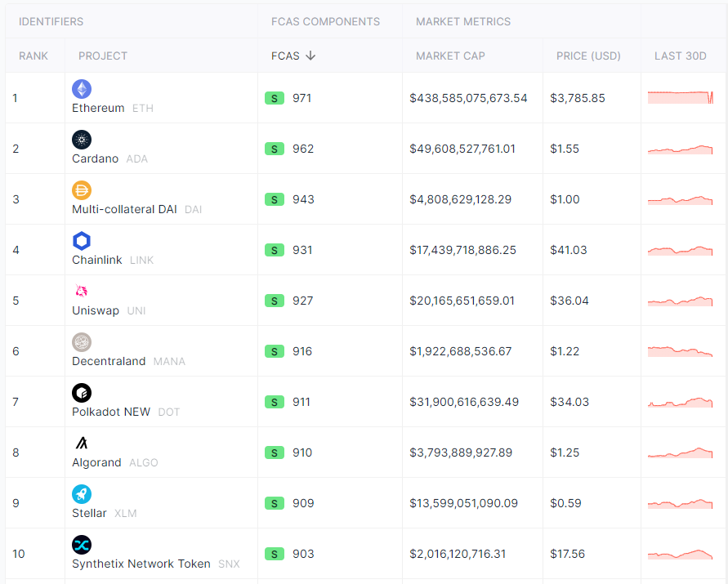Open the Uniswap project link
728x584 pixels.
(x=96, y=310)
